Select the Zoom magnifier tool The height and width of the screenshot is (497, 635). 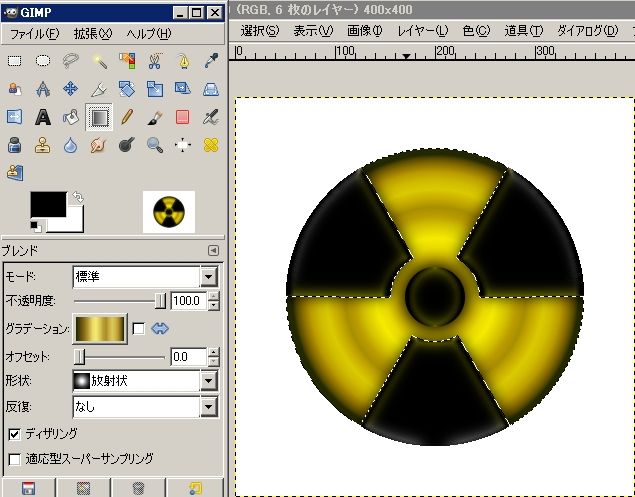point(155,145)
